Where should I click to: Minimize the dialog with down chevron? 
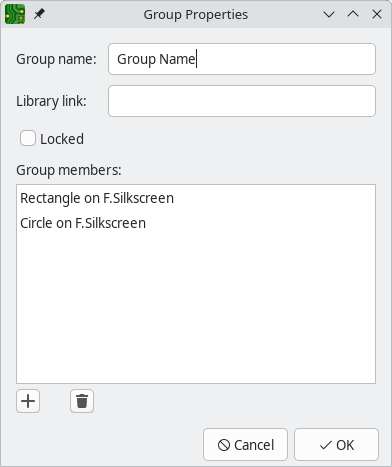coord(329,14)
